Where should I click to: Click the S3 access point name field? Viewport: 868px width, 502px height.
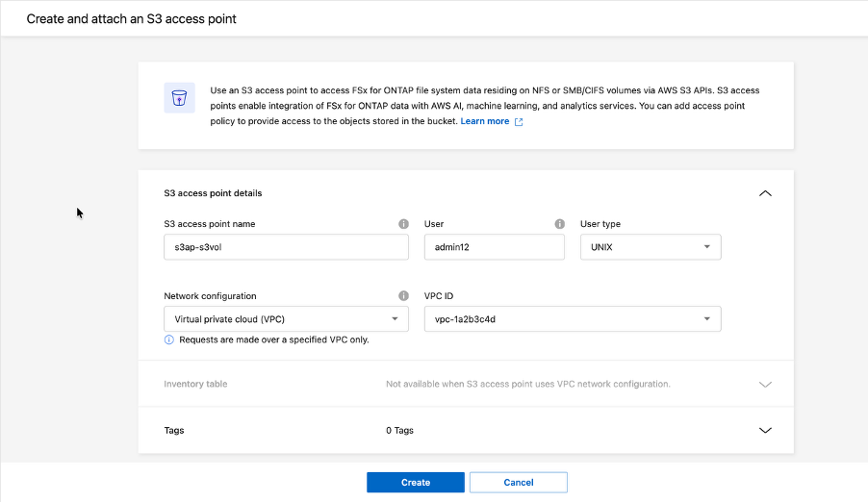pyautogui.click(x=286, y=247)
